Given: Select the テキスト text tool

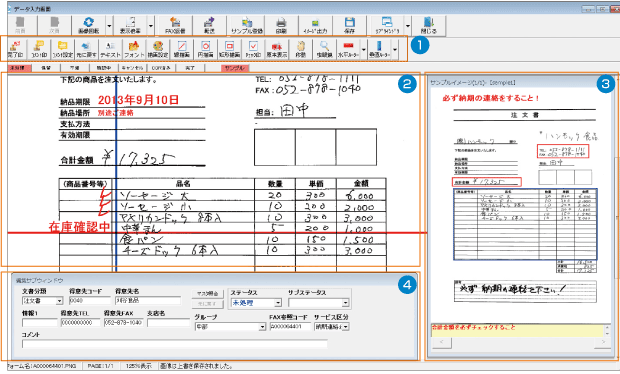Looking at the screenshot, I should point(110,49).
